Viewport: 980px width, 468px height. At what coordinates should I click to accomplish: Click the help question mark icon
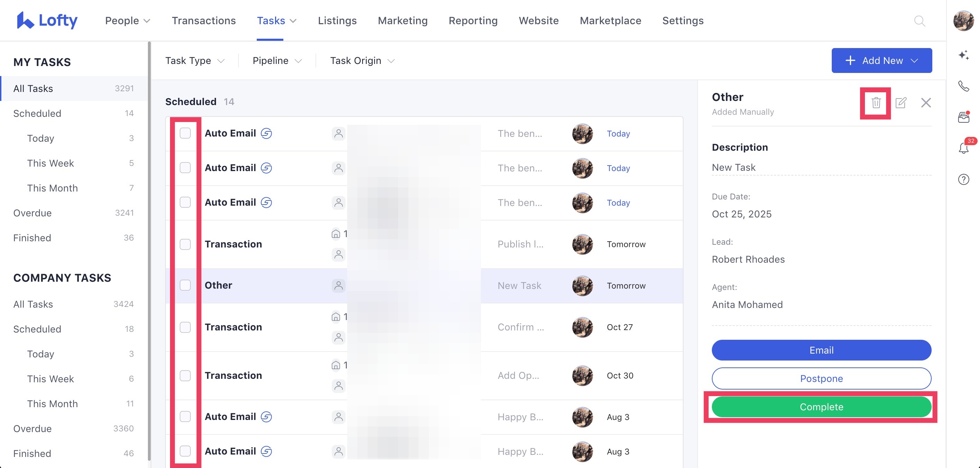point(963,179)
